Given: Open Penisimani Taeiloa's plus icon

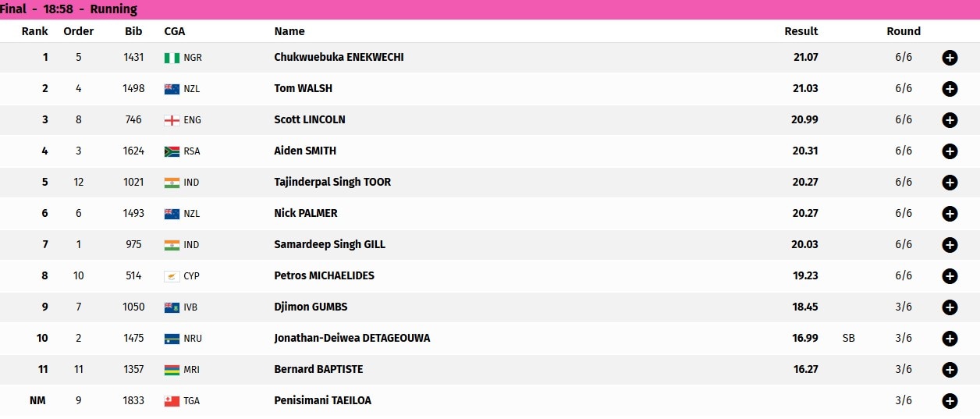Looking at the screenshot, I should pos(950,401).
